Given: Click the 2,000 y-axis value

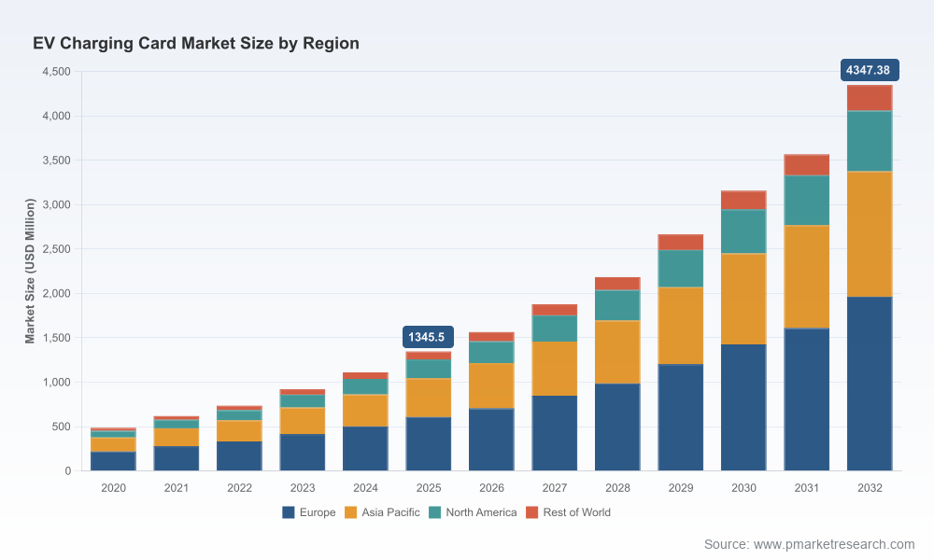Looking at the screenshot, I should pyautogui.click(x=57, y=293).
